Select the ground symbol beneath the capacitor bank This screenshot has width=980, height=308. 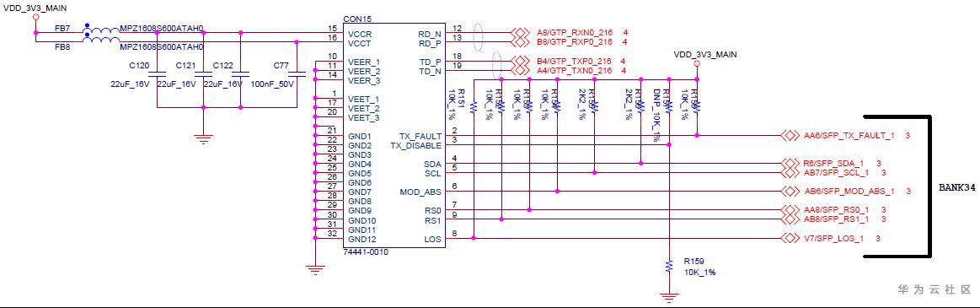(203, 139)
